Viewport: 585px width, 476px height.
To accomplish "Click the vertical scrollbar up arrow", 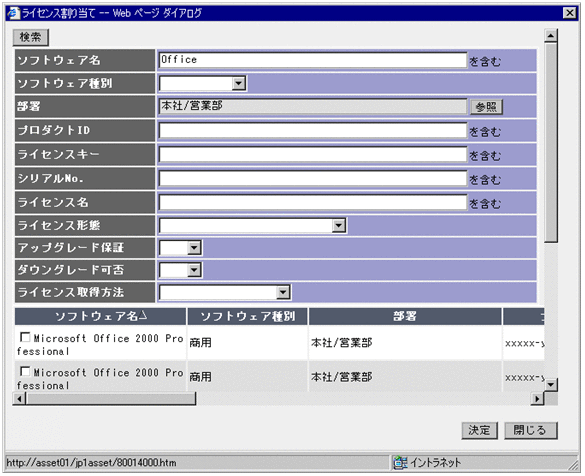I will coord(551,36).
